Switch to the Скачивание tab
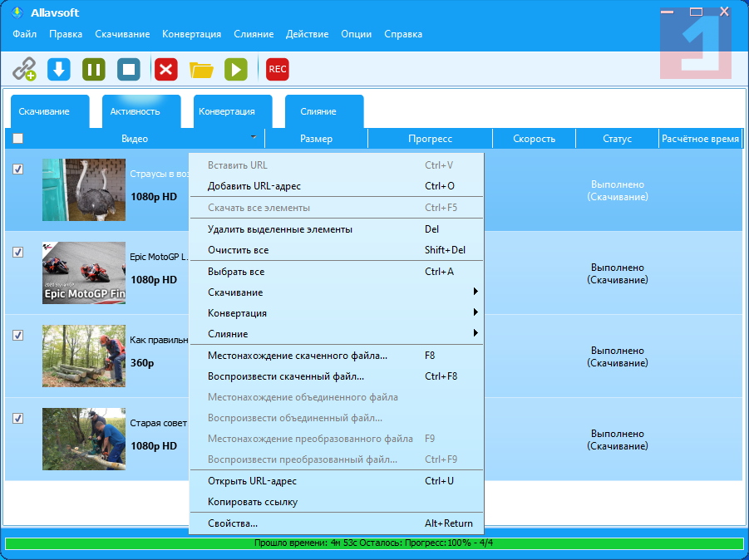This screenshot has width=749, height=560. pos(50,111)
